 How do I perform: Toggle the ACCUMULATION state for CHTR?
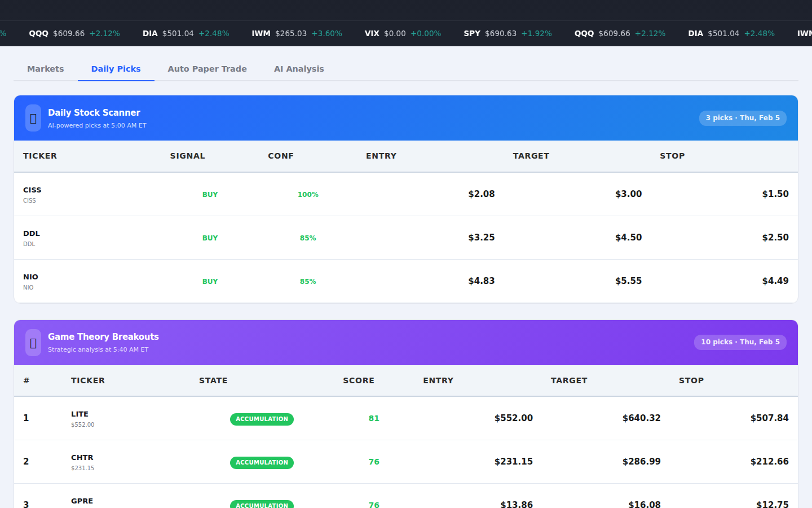tap(262, 462)
